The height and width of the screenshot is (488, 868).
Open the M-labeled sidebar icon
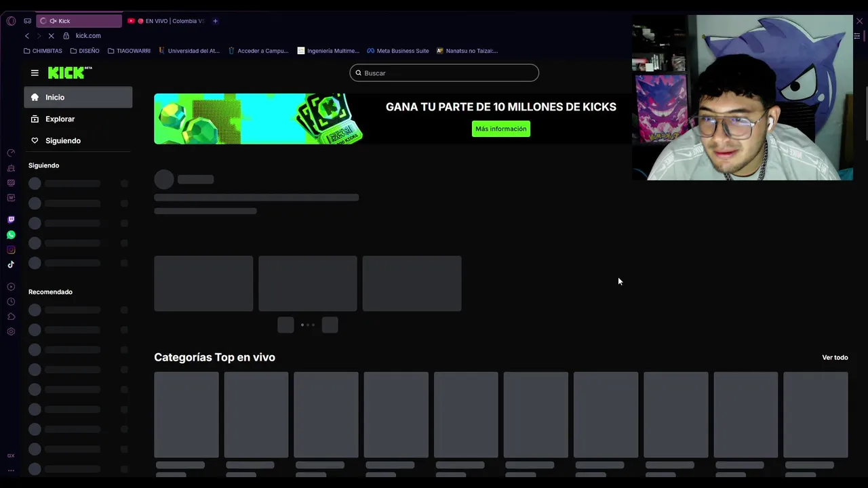point(11,198)
